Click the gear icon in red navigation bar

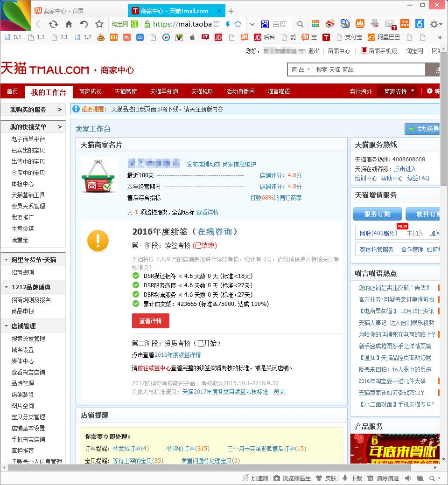coord(429,91)
